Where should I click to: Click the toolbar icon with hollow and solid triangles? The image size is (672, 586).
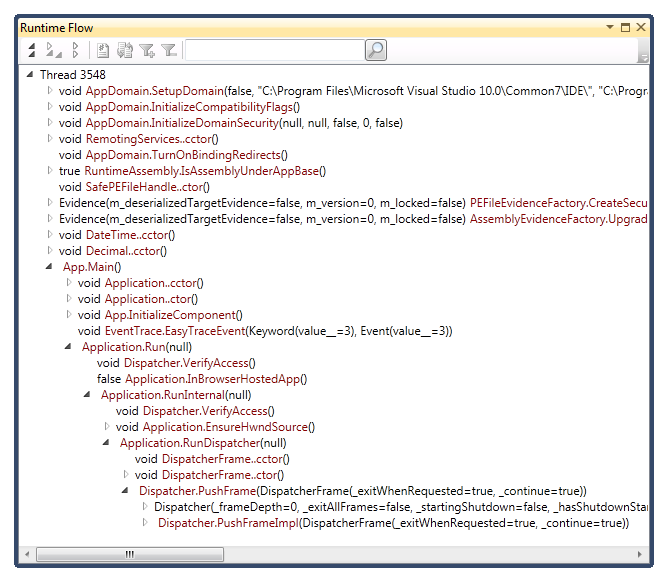point(54,50)
